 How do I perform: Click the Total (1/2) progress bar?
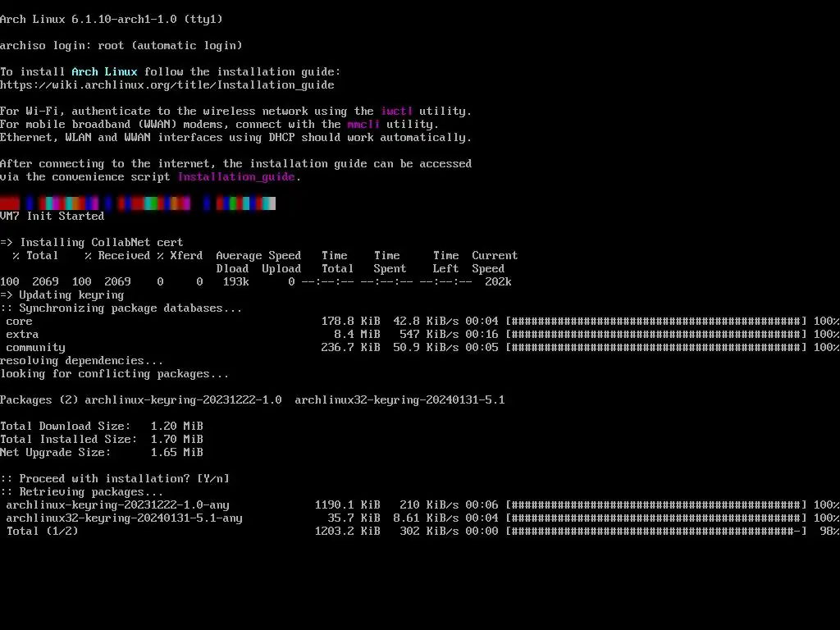[x=656, y=531]
